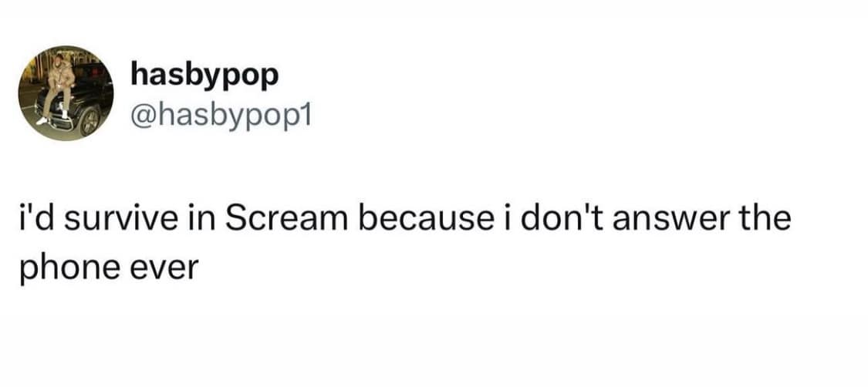Click the letter "h" starting the display name
868x387 pixels.
[138, 75]
